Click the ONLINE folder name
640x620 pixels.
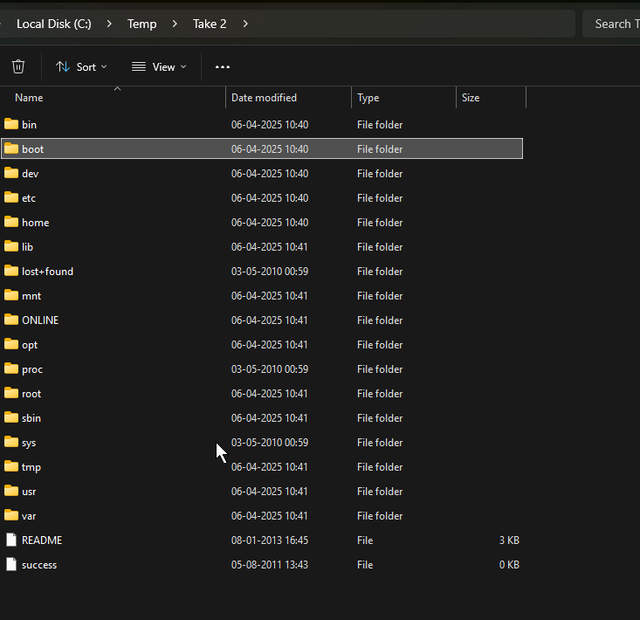tap(40, 320)
